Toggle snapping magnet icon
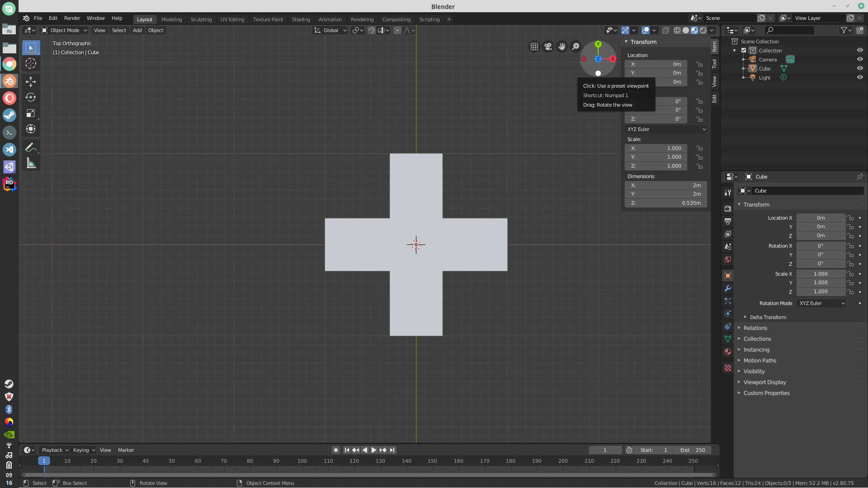Viewport: 868px width, 488px height. 371,30
